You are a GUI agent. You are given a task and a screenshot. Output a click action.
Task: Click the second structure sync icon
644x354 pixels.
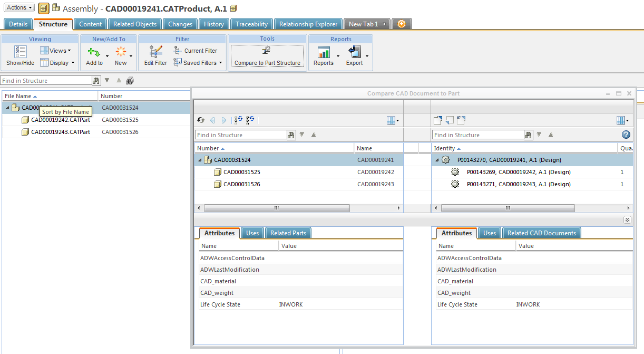point(250,120)
